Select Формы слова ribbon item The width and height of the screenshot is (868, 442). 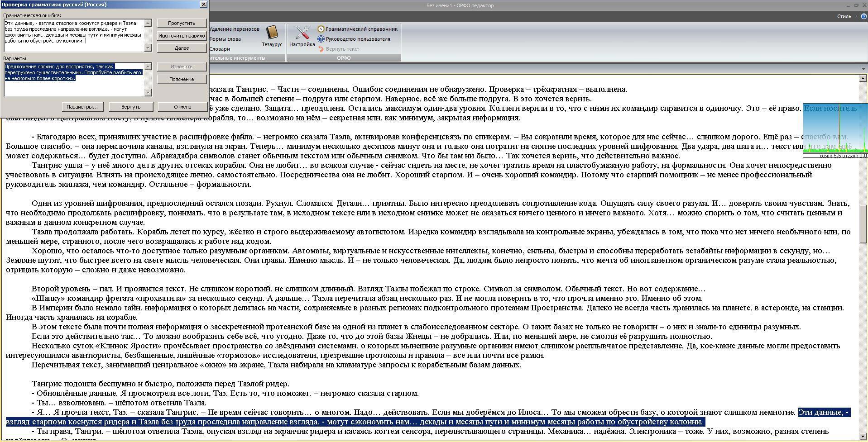click(225, 39)
